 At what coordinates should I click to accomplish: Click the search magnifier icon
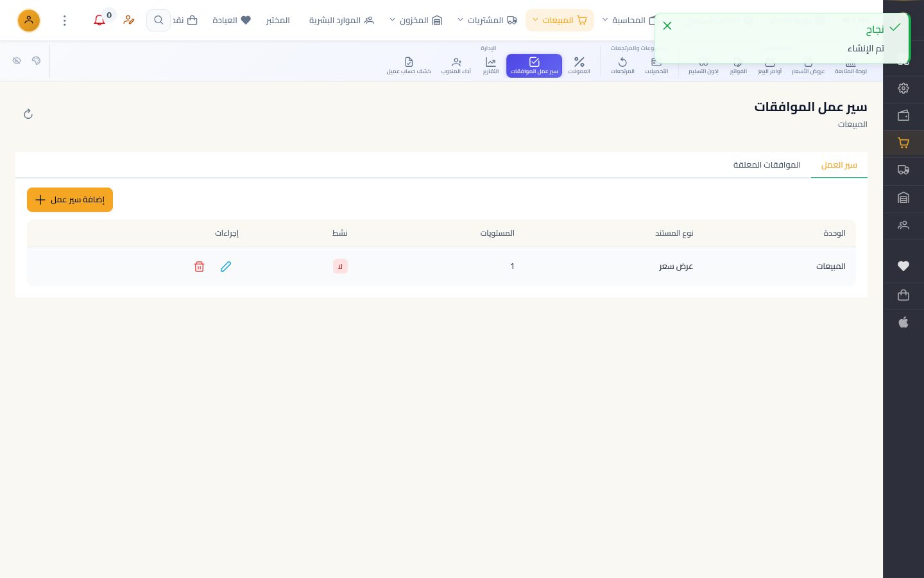click(x=158, y=21)
